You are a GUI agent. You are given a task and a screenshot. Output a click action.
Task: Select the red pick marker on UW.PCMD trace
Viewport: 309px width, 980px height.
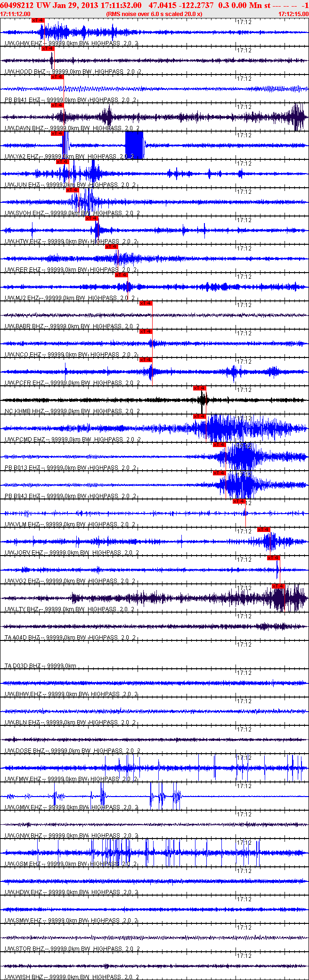pyautogui.click(x=199, y=416)
